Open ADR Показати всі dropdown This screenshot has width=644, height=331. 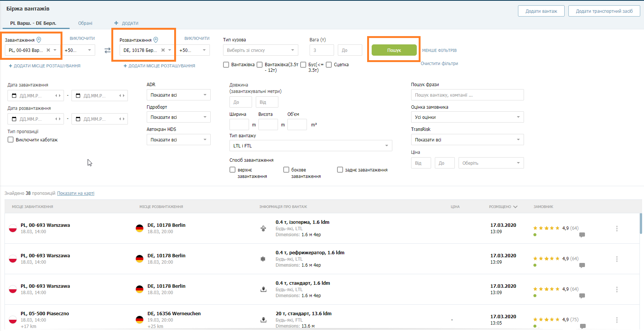click(x=179, y=95)
